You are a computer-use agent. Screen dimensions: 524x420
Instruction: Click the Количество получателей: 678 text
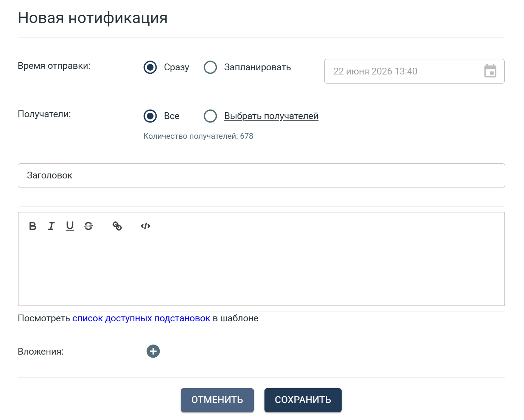pyautogui.click(x=198, y=136)
